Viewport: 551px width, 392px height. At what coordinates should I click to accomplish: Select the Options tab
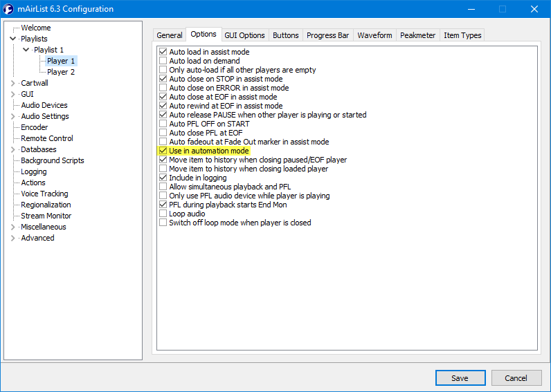204,35
